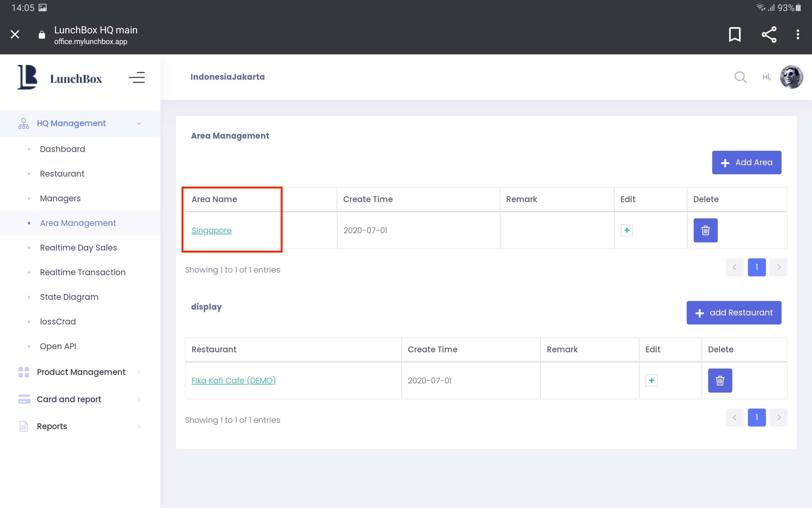Delete Fika Kafi Cafe with trash icon
The image size is (812, 508).
(719, 380)
